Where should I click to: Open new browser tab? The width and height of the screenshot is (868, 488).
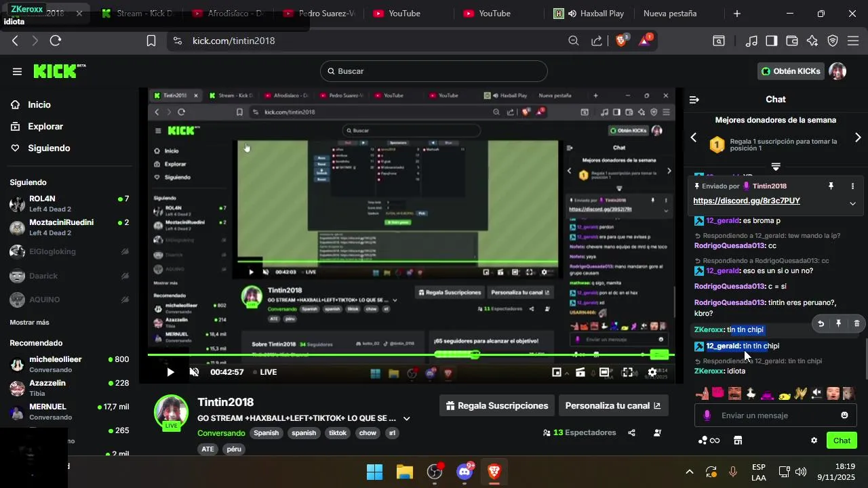click(737, 14)
